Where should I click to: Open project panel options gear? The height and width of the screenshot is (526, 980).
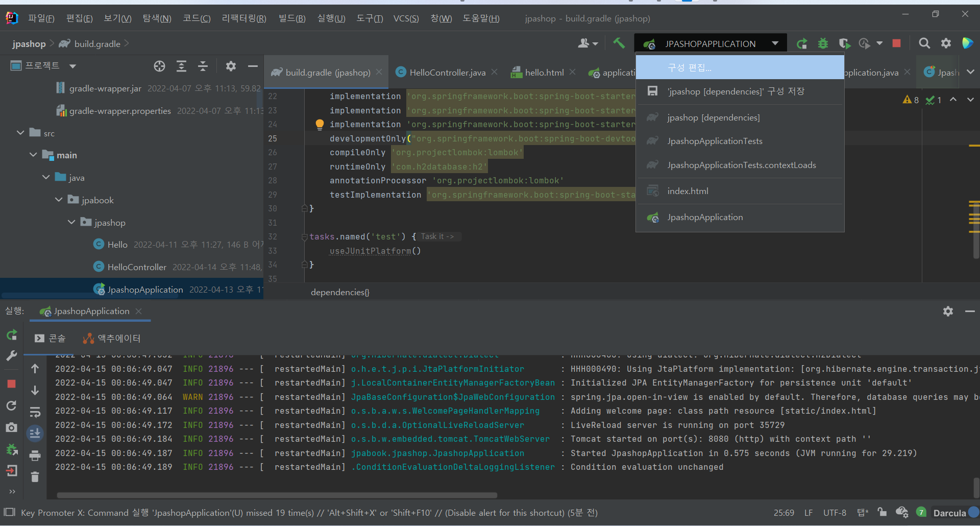point(231,66)
